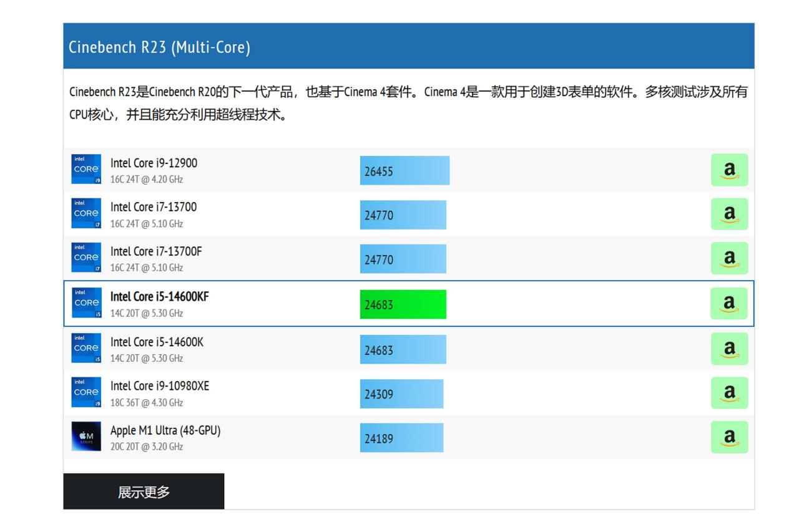Open Amazon link for Intel Core i7-13700F
The width and height of the screenshot is (799, 532).
point(729,259)
